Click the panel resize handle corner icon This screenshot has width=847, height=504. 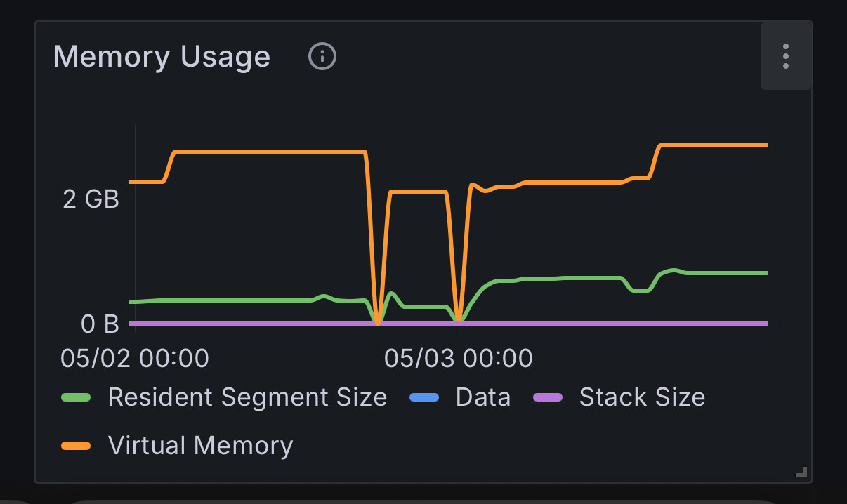[x=801, y=472]
